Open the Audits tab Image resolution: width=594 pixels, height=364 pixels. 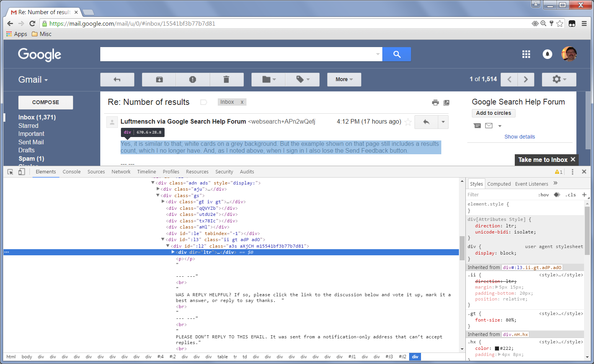pyautogui.click(x=247, y=172)
